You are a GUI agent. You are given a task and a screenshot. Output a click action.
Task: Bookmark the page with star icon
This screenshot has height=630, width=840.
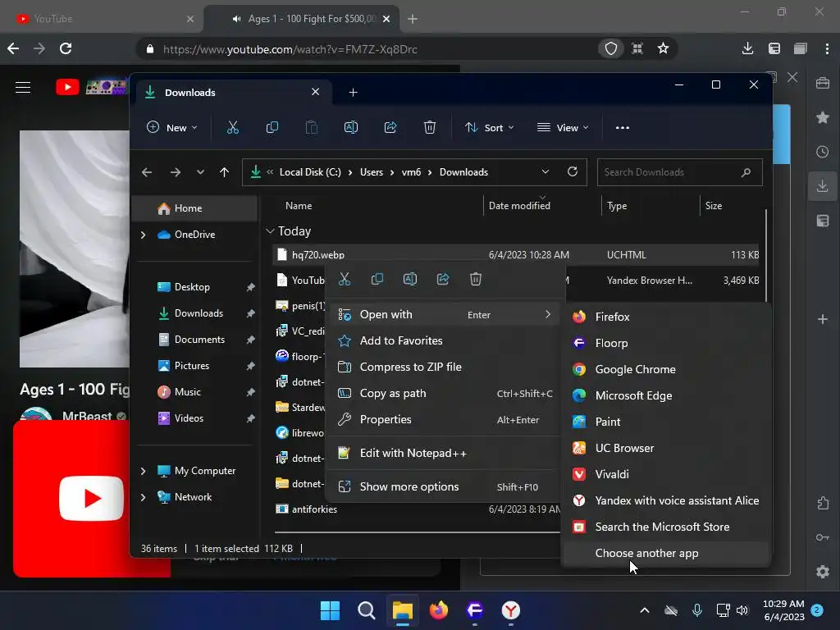[x=663, y=48]
